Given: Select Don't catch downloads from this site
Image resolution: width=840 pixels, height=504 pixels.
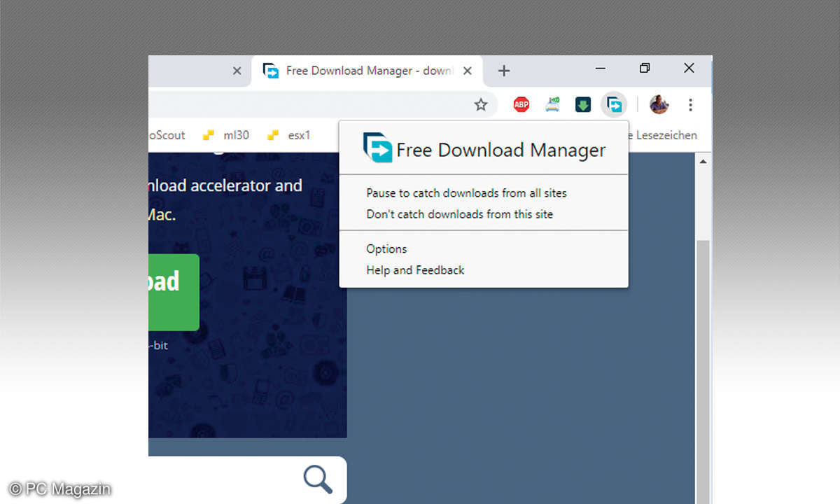Looking at the screenshot, I should [460, 213].
